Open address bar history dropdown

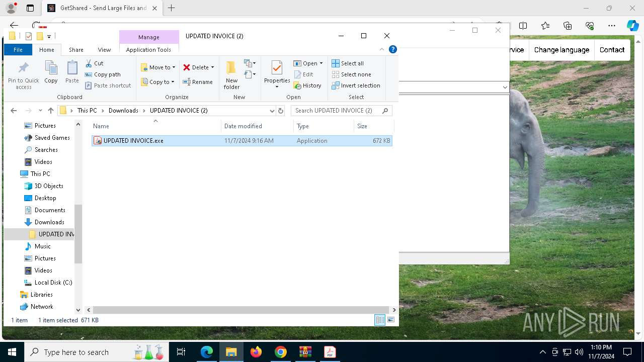click(x=272, y=111)
